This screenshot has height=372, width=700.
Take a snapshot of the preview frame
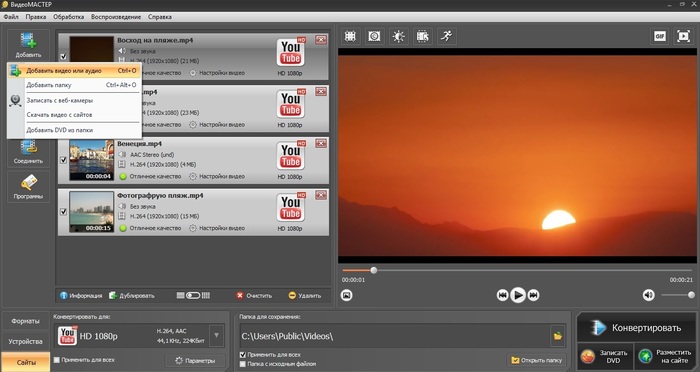[x=346, y=295]
